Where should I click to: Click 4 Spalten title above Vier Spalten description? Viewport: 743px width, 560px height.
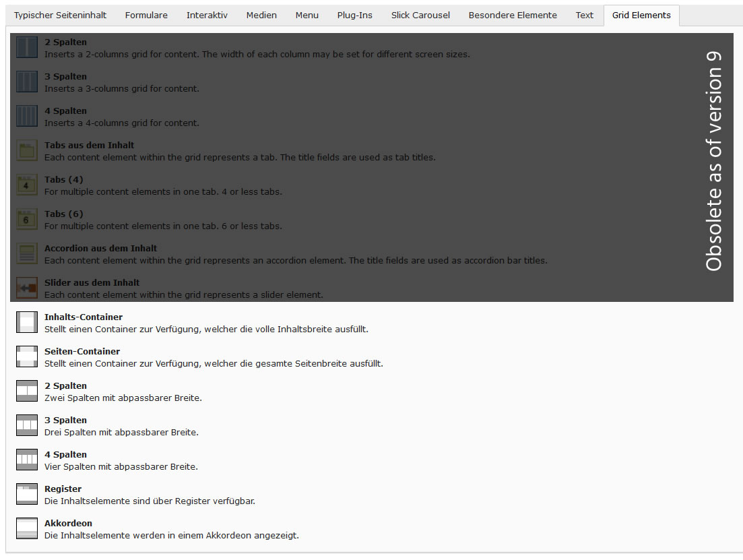(65, 454)
